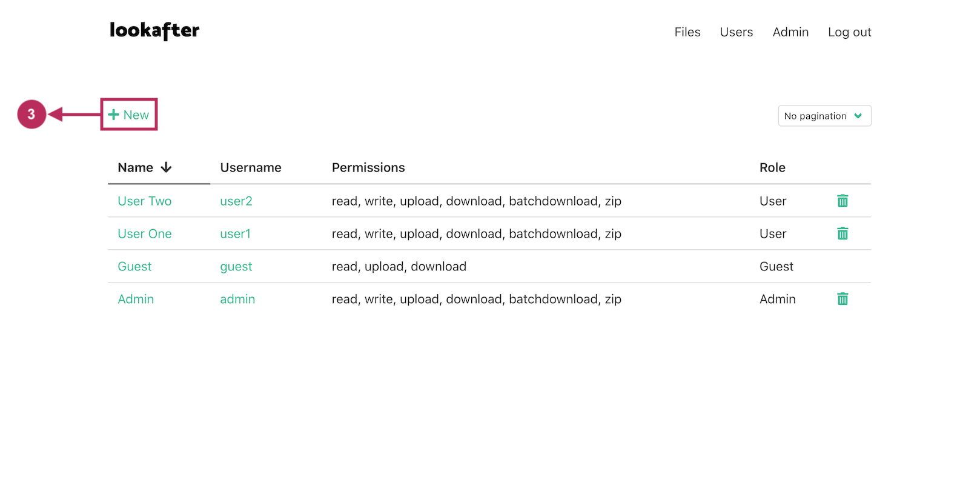Click the Guest name link
980x485 pixels.
[x=134, y=266]
